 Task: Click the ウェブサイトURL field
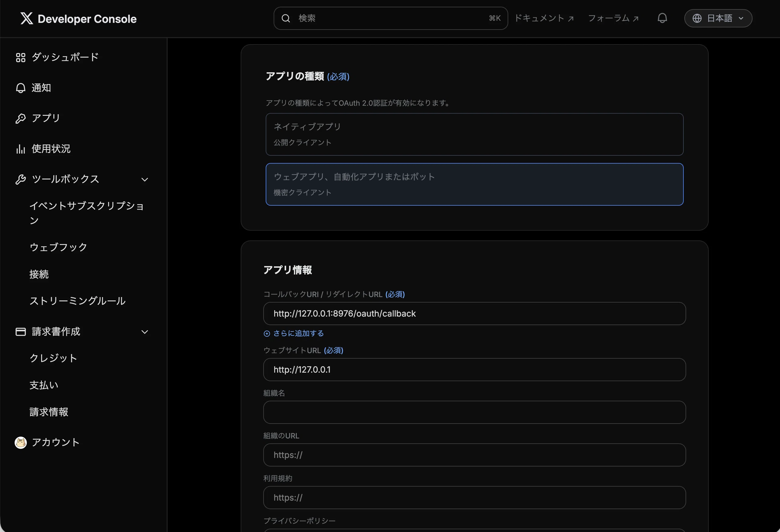[x=475, y=370]
